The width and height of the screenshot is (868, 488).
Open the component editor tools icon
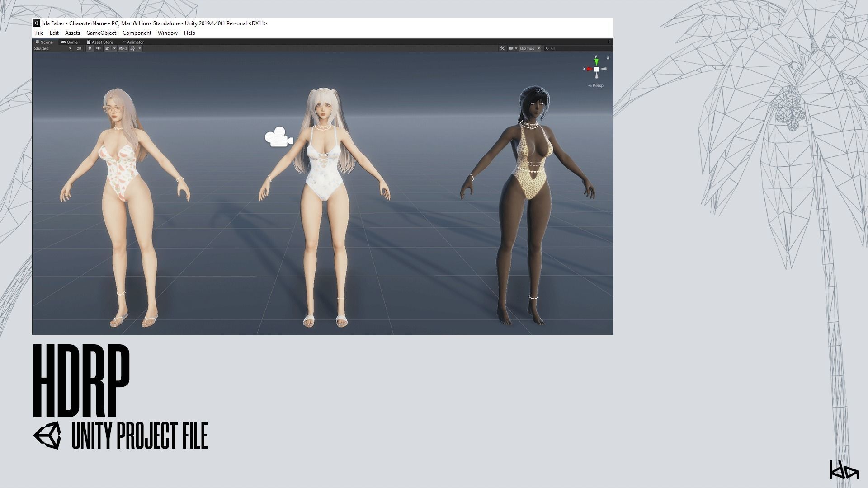tap(502, 48)
